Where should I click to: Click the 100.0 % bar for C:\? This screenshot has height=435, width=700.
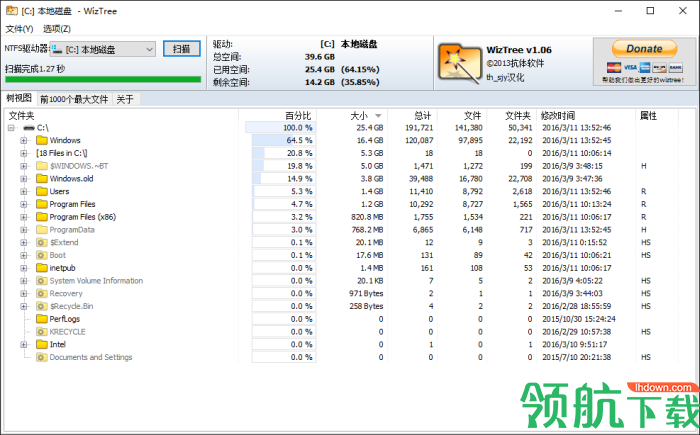[280, 128]
